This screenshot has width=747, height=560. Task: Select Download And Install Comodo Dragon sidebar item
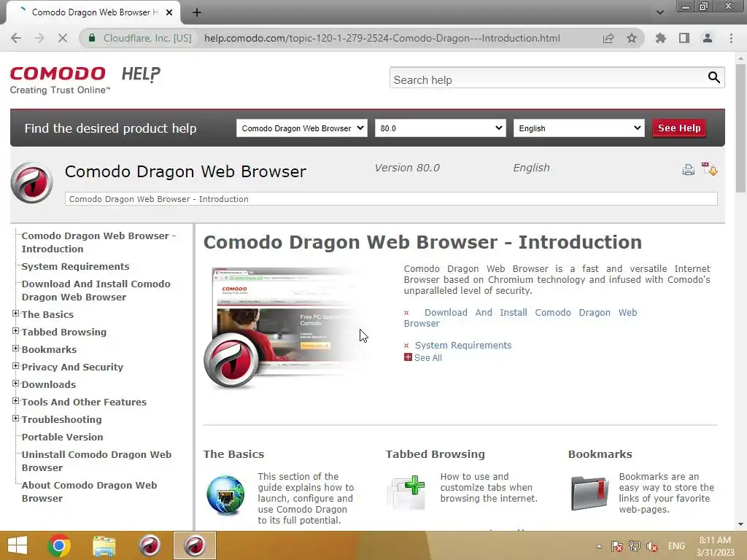96,290
